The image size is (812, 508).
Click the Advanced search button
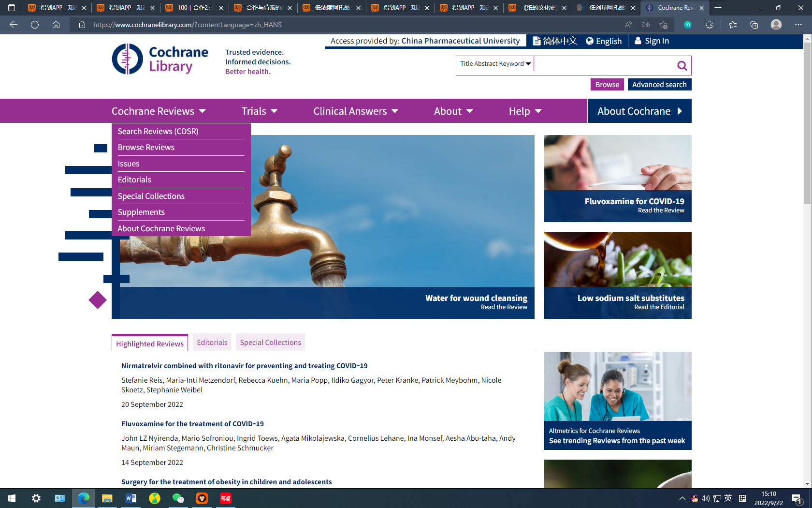point(659,85)
